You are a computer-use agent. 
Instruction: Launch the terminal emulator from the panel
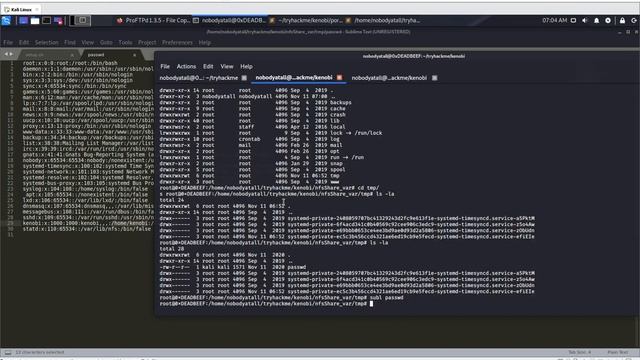click(47, 20)
